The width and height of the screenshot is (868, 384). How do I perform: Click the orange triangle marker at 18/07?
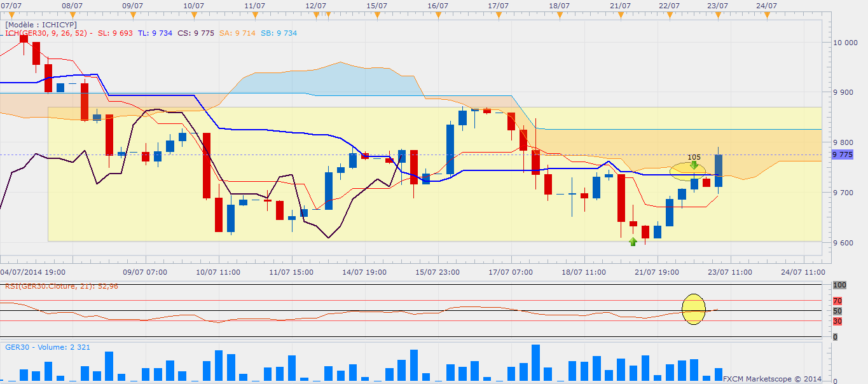coord(559,13)
